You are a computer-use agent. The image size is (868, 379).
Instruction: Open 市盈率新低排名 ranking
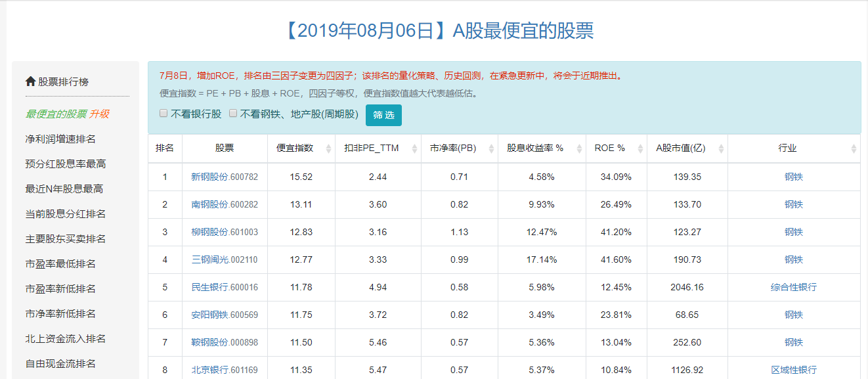(60, 288)
